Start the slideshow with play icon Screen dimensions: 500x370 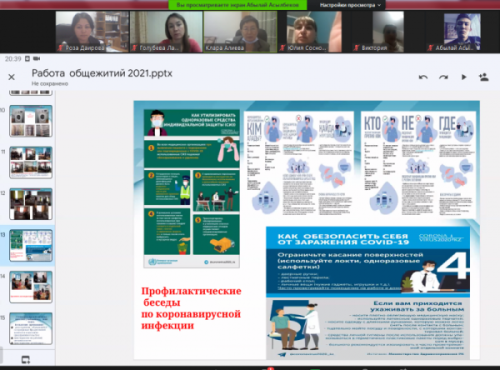(463, 77)
